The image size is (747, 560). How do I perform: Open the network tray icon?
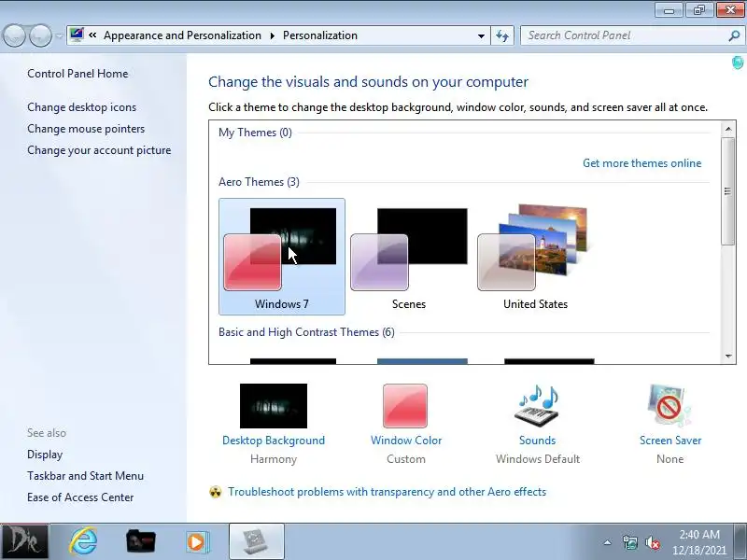click(x=629, y=542)
